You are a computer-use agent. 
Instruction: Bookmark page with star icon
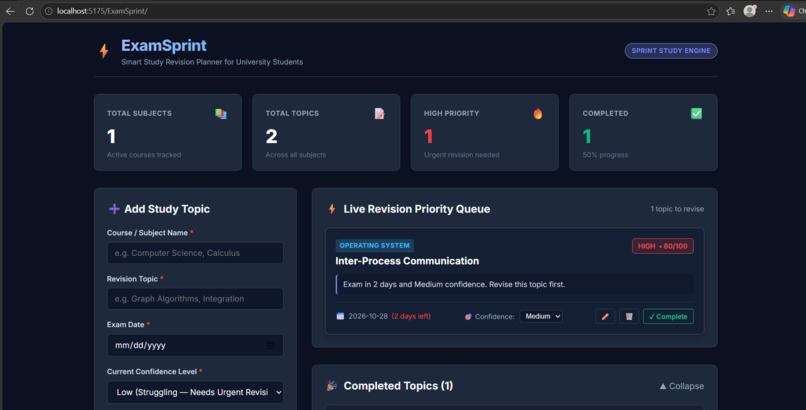[x=711, y=11]
